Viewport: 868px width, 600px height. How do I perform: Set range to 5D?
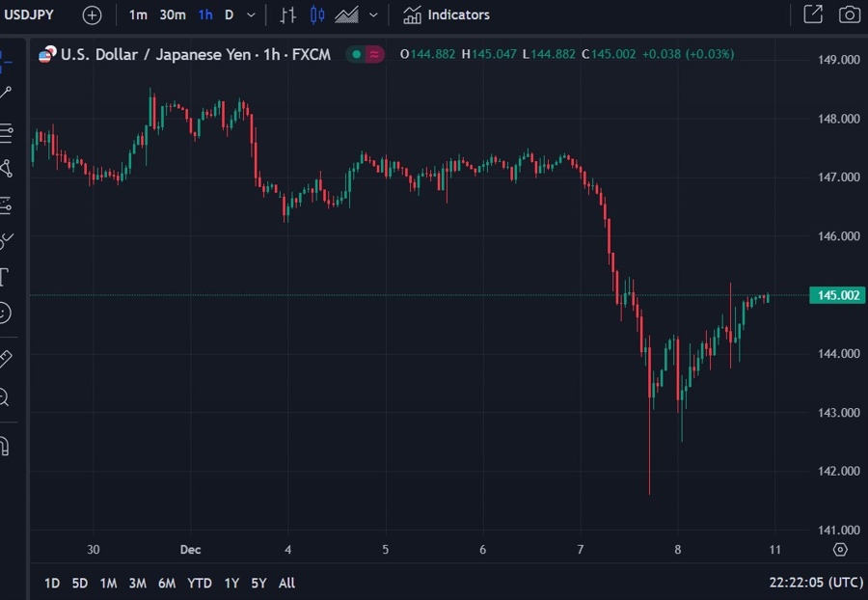pyautogui.click(x=80, y=584)
